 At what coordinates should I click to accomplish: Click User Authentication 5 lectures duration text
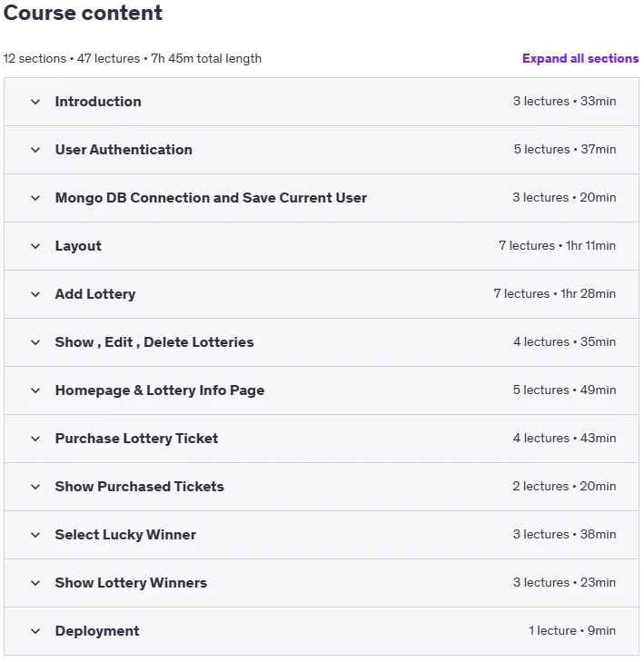[565, 150]
